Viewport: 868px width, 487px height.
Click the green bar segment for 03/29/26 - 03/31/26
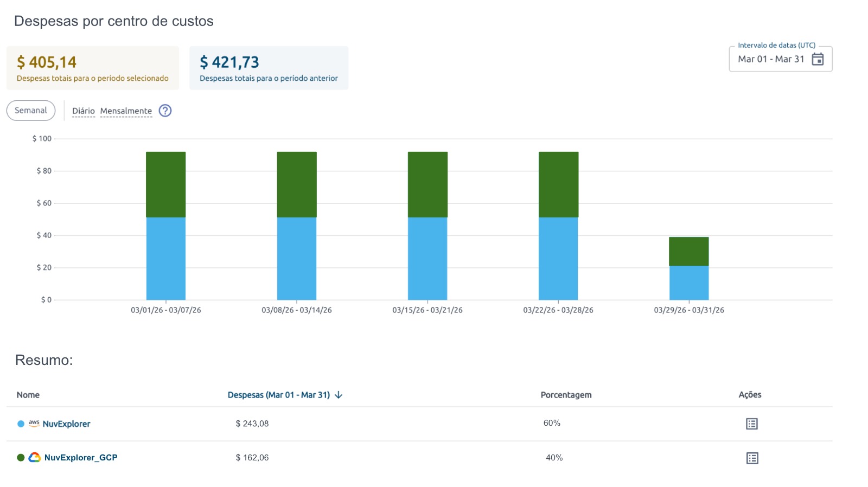coord(689,251)
